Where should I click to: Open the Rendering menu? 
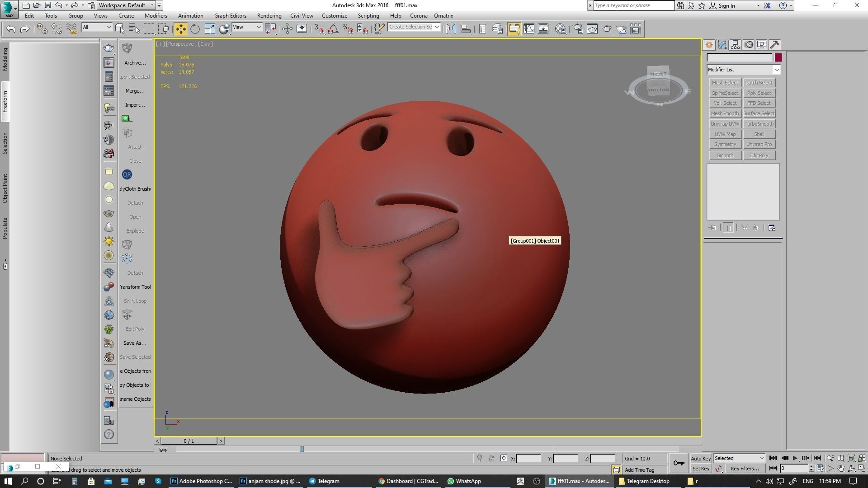[269, 16]
